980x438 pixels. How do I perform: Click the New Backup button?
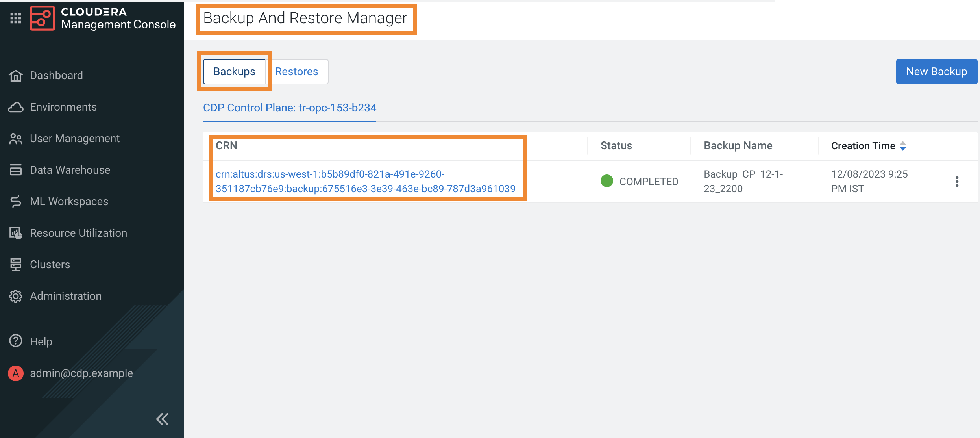(x=937, y=71)
